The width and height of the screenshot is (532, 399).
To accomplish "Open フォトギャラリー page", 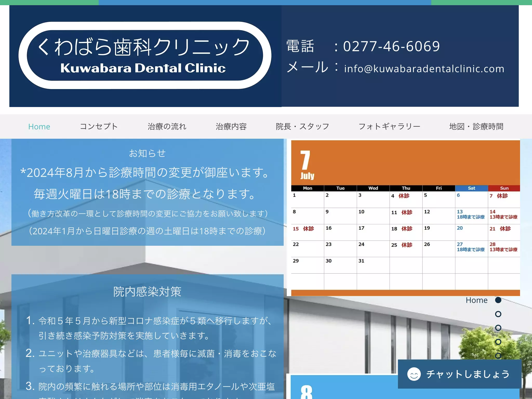I will pyautogui.click(x=389, y=127).
